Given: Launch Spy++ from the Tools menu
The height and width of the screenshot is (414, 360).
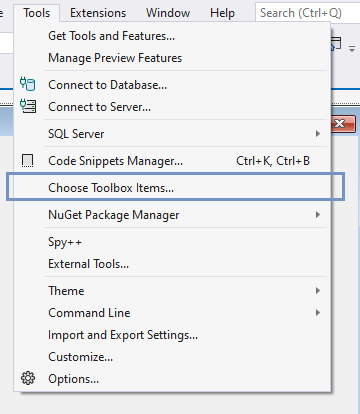Looking at the screenshot, I should coord(65,242).
